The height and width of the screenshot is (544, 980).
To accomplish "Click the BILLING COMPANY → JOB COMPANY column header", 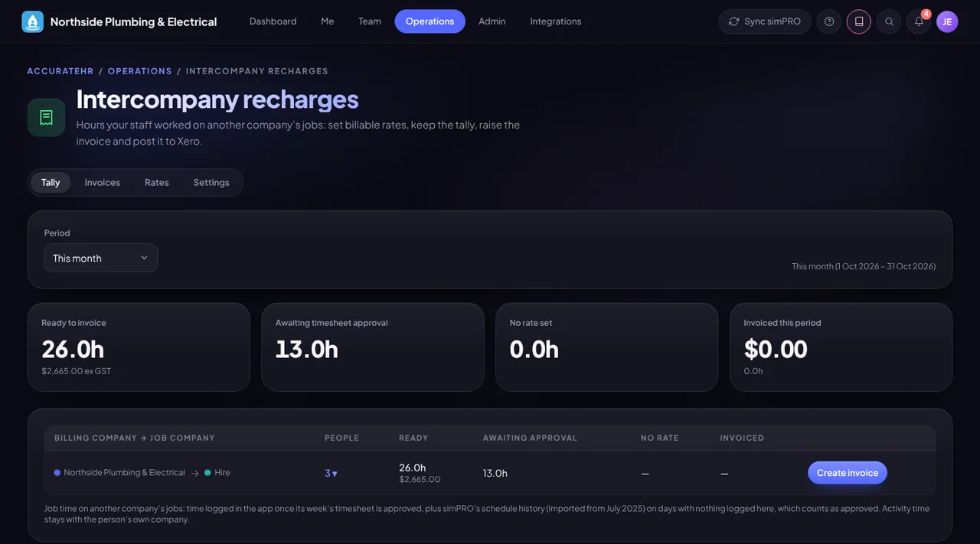I will 135,438.
